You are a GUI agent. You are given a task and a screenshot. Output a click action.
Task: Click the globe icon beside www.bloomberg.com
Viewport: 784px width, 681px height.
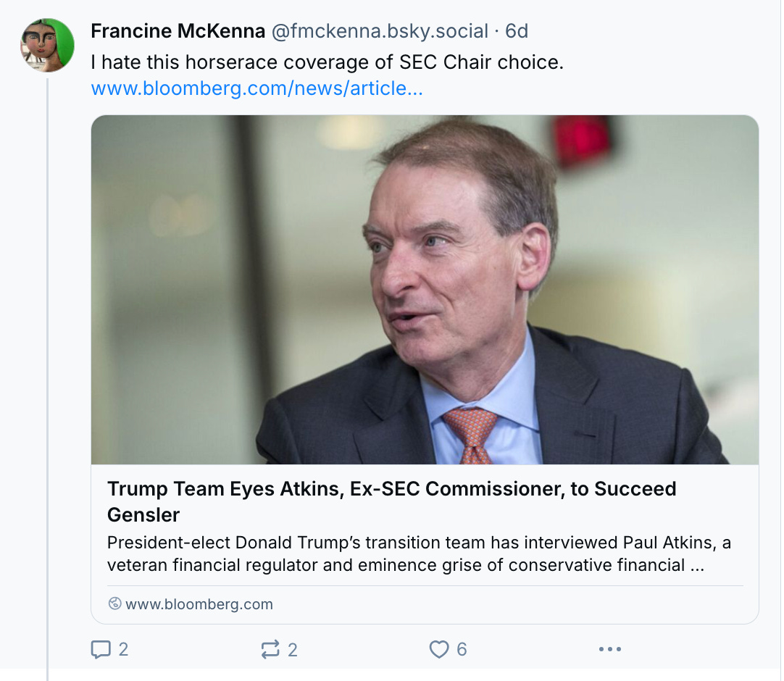(x=114, y=603)
